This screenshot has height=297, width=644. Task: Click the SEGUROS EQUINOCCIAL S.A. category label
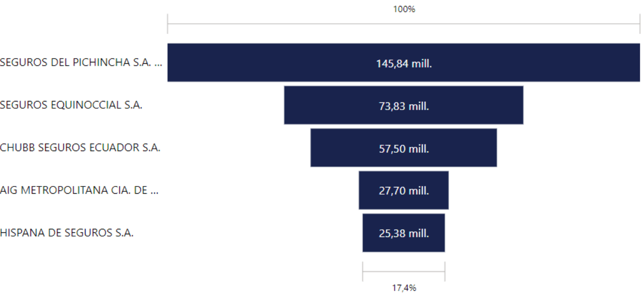(x=71, y=105)
